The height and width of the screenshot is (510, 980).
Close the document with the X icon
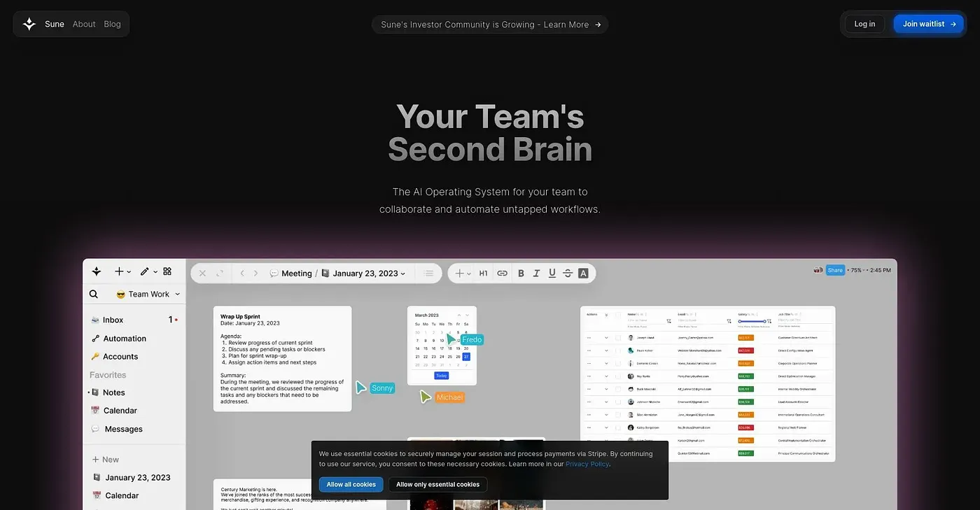202,274
